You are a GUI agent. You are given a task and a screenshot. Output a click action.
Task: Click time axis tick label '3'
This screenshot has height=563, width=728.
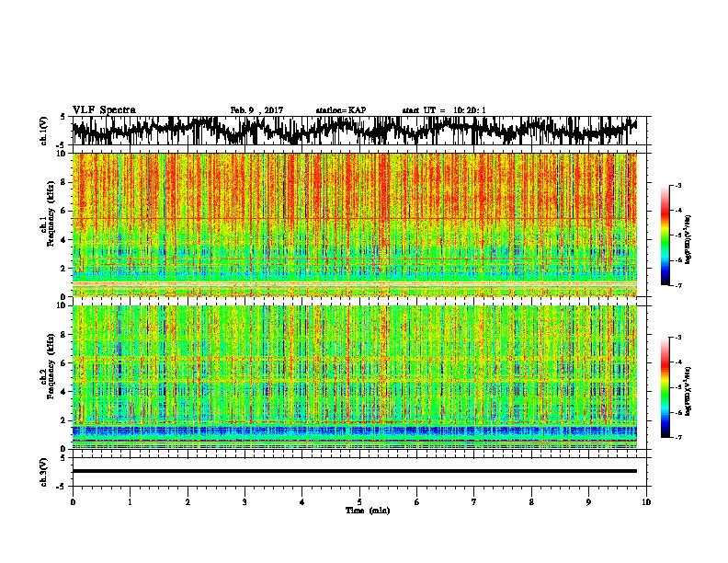point(245,502)
